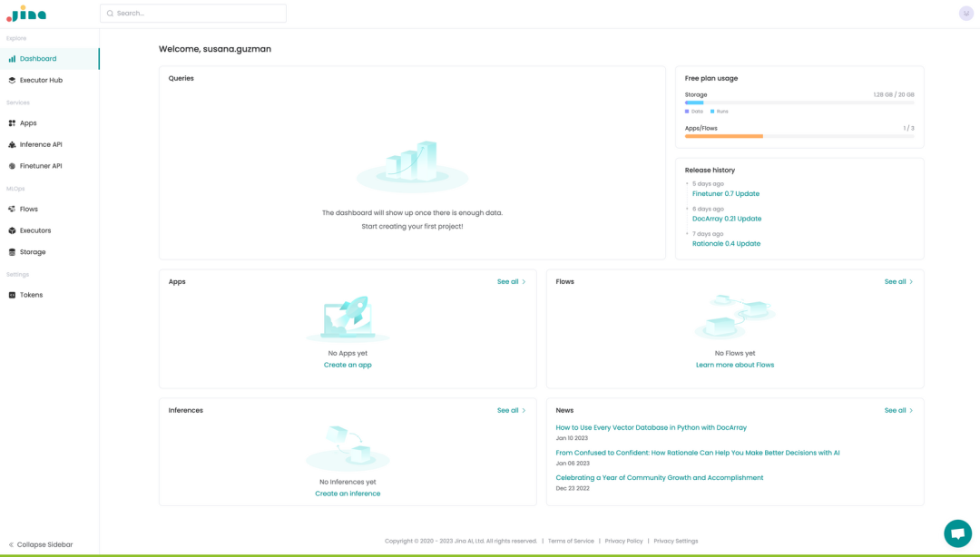Click the Create an inference link
The image size is (980, 557).
click(x=348, y=493)
